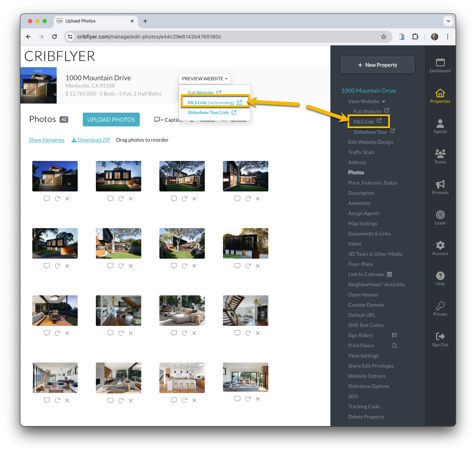Open a new browser tab

[145, 21]
